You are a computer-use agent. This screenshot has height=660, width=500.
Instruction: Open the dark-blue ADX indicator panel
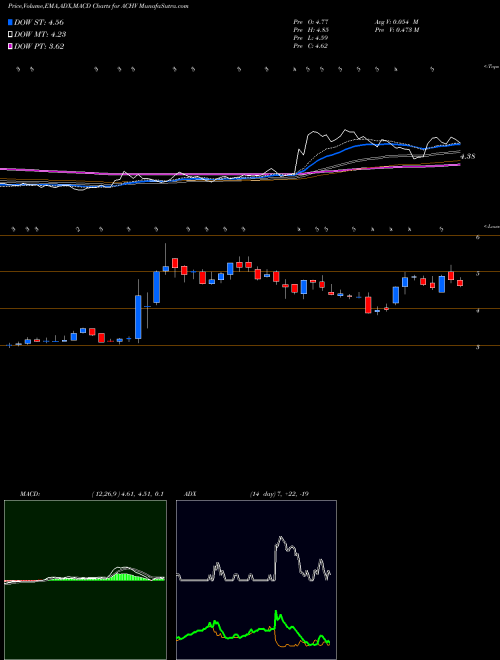coord(256,580)
